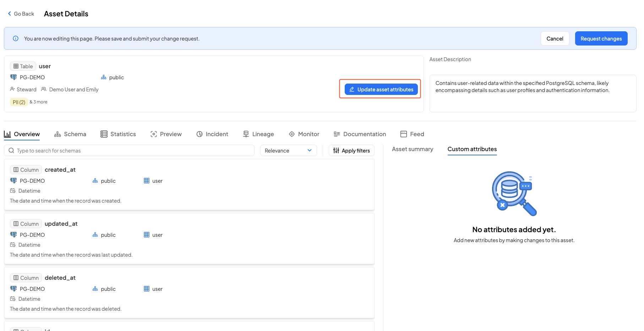Screen dimensions: 644x331
Task: Click the Go Back chevron arrow
Action: point(10,14)
